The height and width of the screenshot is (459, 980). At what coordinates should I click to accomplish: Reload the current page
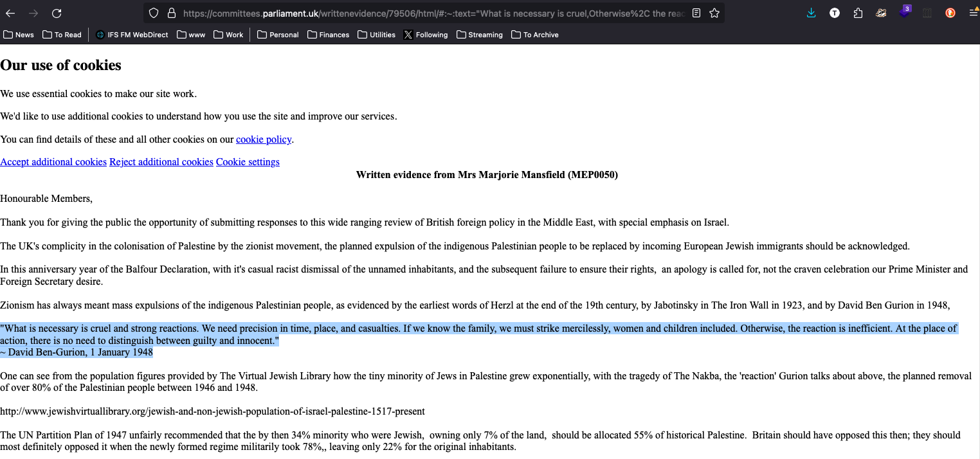tap(57, 14)
